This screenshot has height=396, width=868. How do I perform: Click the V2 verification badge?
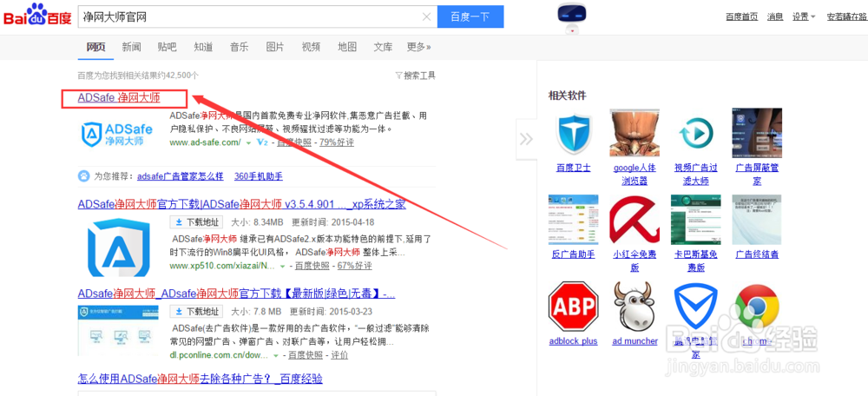click(x=262, y=142)
